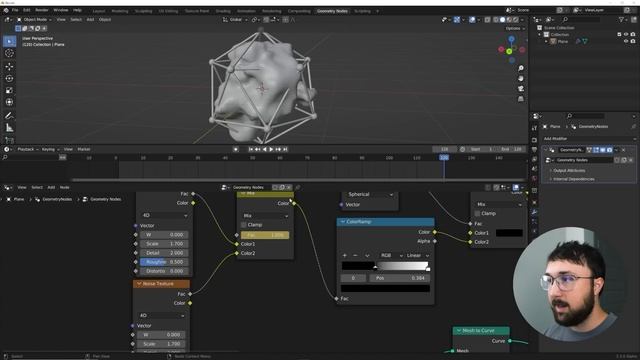Screen dimensions: 640x360
Task: Open timeline Keying popover
Action: click(50, 149)
